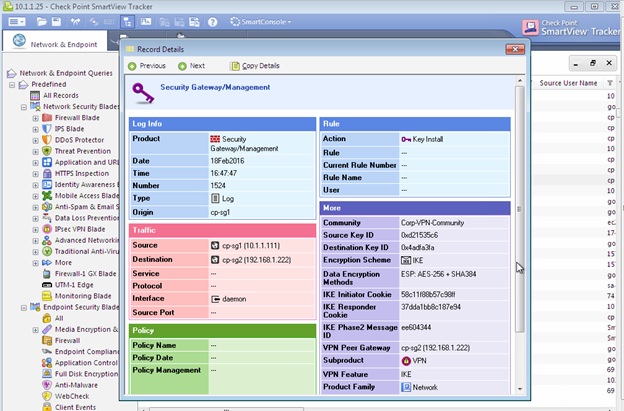Click the DDoS Protector icon
Viewport: 624px width, 411px height.
[47, 140]
